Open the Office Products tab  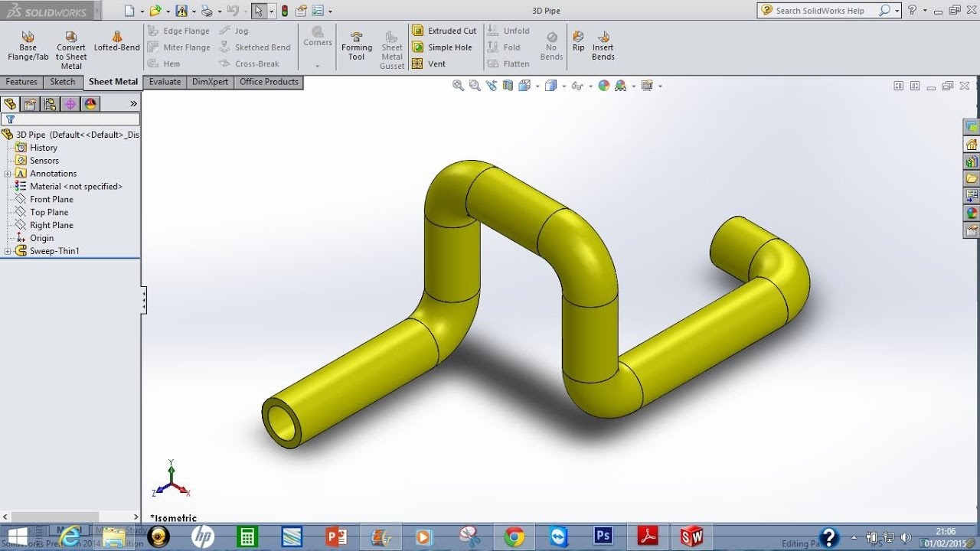coord(269,82)
